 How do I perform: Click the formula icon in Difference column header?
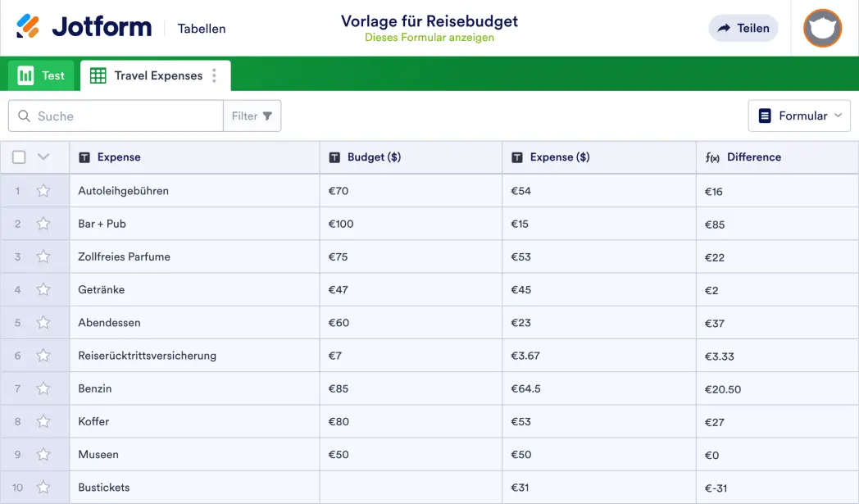click(x=712, y=157)
